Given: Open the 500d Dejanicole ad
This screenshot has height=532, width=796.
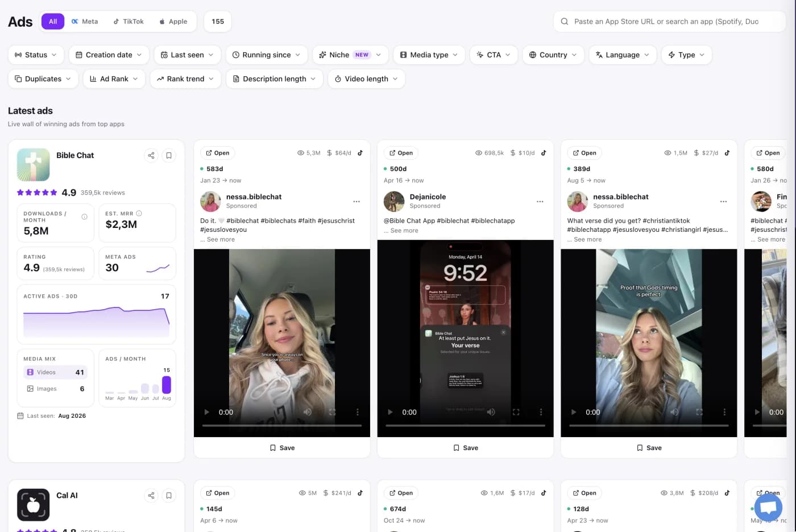Looking at the screenshot, I should (x=401, y=153).
